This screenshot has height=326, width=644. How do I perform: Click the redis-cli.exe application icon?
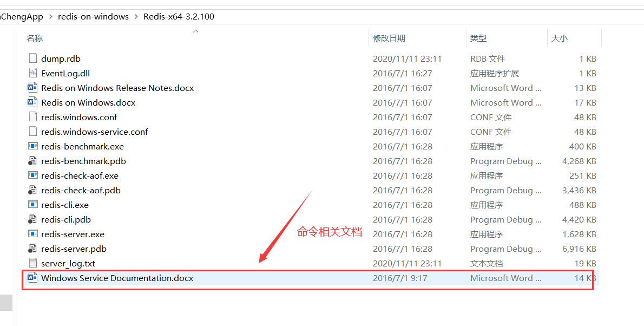click(x=33, y=205)
